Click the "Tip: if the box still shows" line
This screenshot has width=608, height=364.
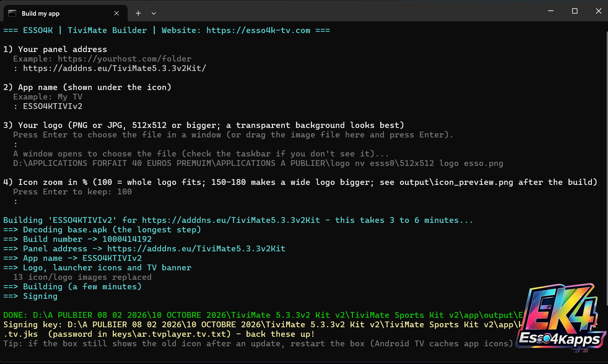[258, 343]
